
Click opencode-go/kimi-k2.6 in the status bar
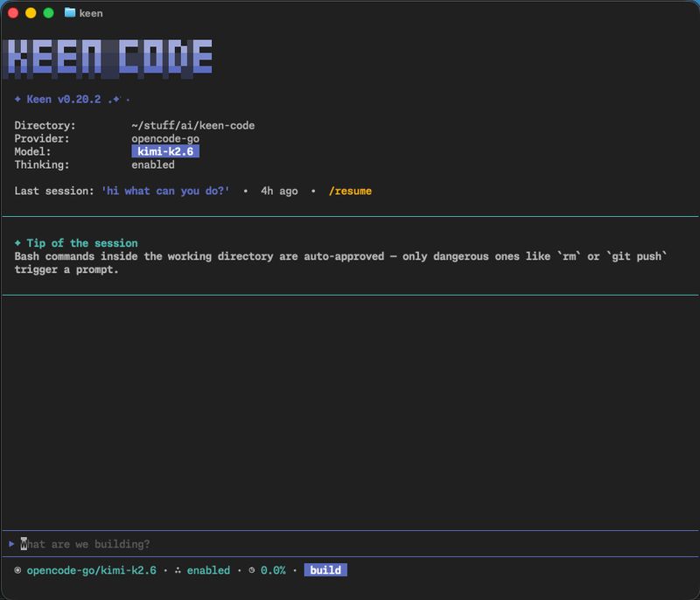click(92, 570)
